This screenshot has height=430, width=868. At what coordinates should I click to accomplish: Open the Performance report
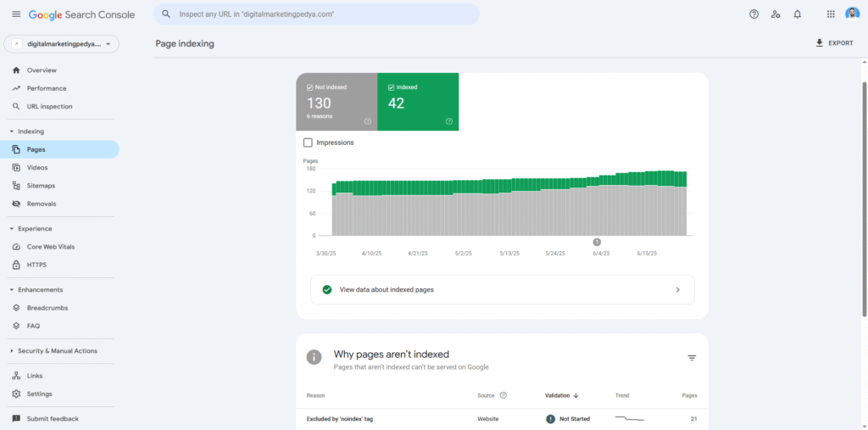click(59, 88)
